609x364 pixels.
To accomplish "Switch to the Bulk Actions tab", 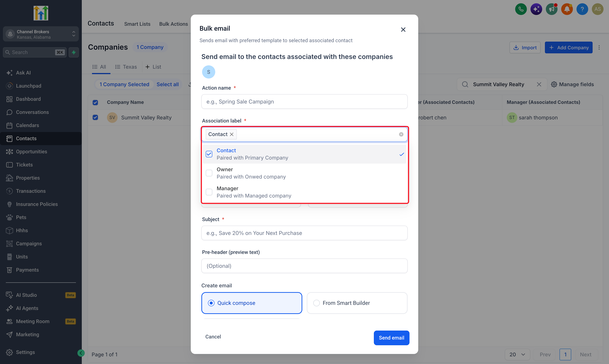I will click(173, 24).
